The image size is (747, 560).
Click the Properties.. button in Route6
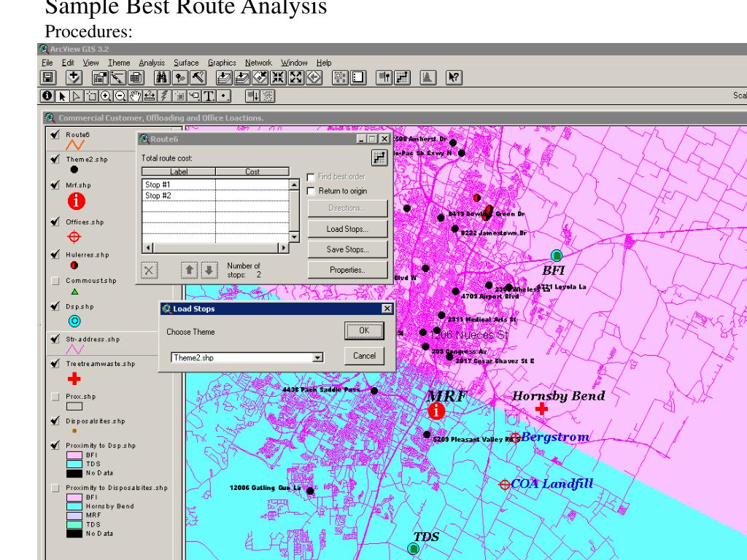click(x=347, y=270)
